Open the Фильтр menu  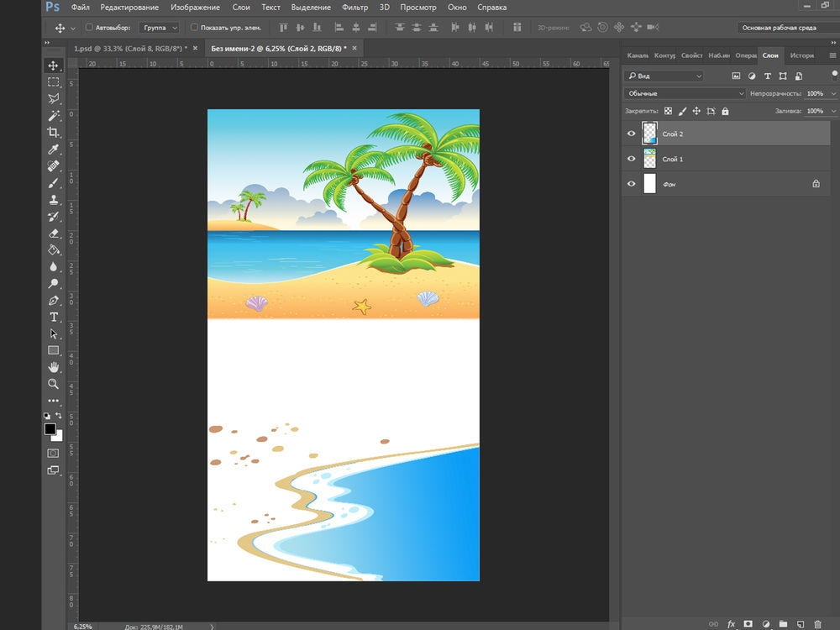[x=355, y=8]
